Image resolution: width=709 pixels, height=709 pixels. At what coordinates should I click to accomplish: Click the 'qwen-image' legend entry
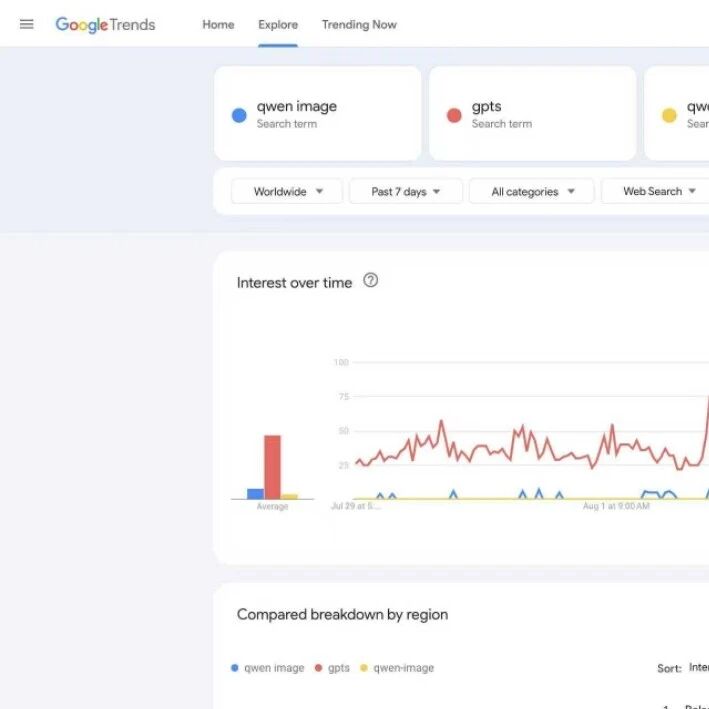tap(397, 668)
